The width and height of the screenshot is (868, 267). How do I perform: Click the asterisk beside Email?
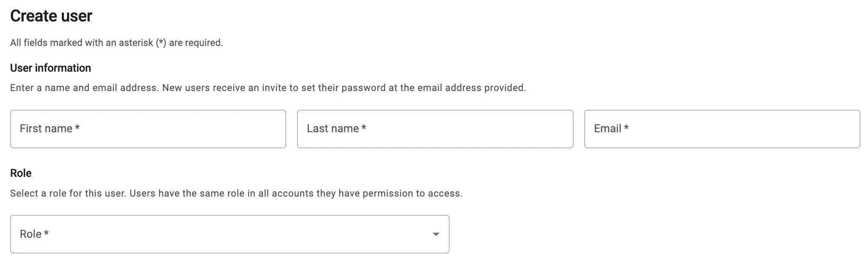(626, 128)
